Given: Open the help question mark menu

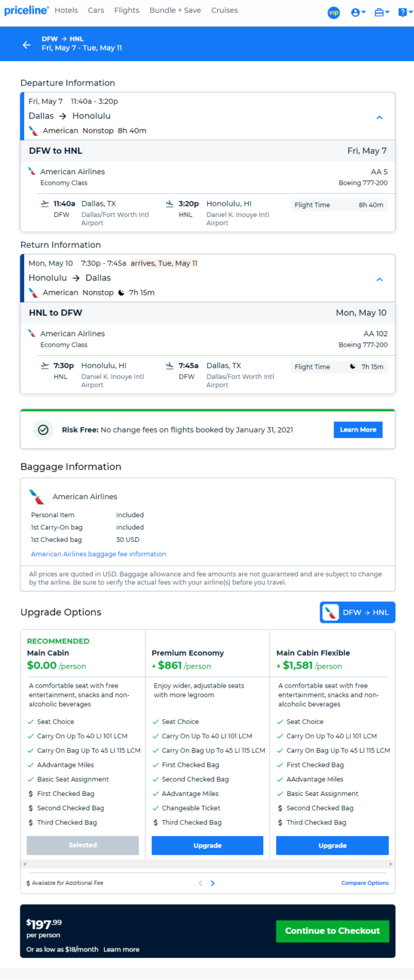Looking at the screenshot, I should pos(405,12).
